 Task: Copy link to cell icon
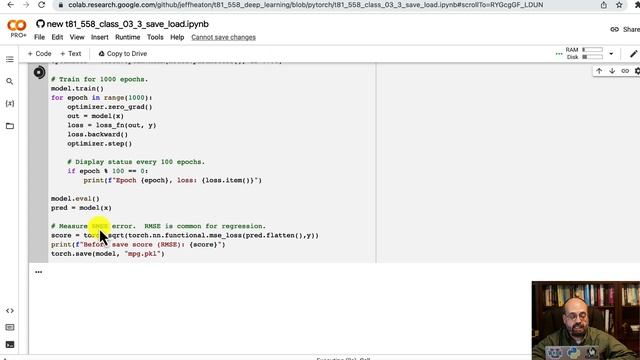[x=625, y=71]
